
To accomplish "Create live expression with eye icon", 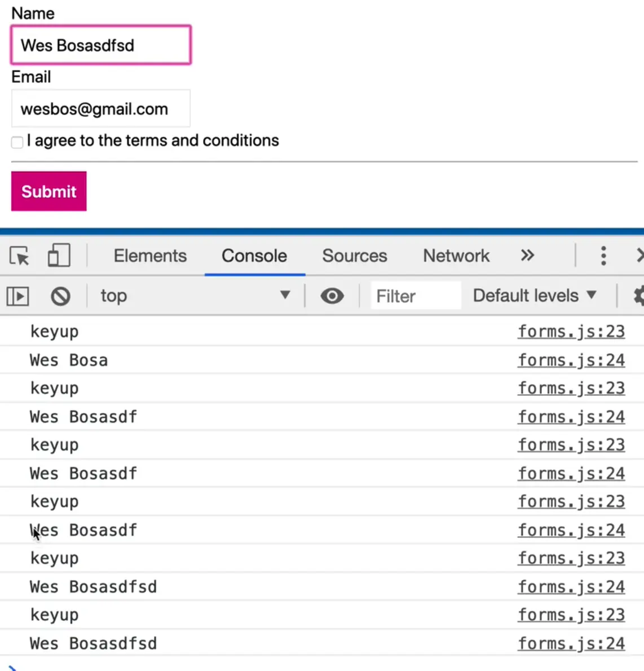I will (x=332, y=296).
